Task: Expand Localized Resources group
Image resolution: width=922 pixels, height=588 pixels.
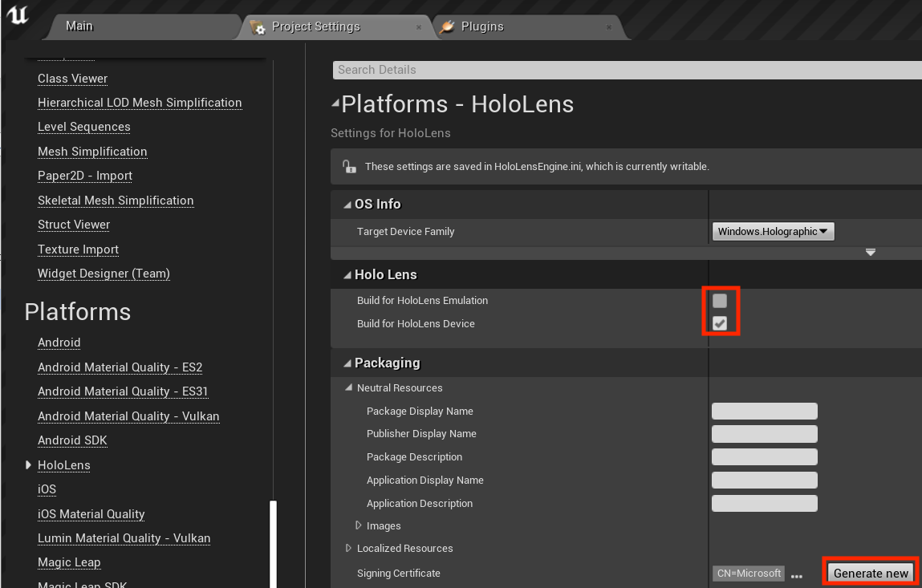Action: (x=348, y=548)
